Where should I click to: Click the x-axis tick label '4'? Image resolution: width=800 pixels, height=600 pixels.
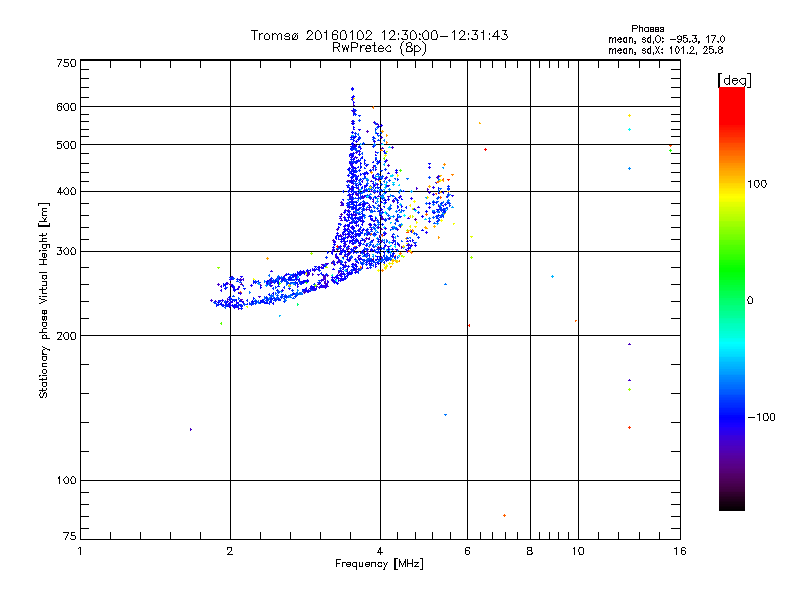[x=380, y=551]
